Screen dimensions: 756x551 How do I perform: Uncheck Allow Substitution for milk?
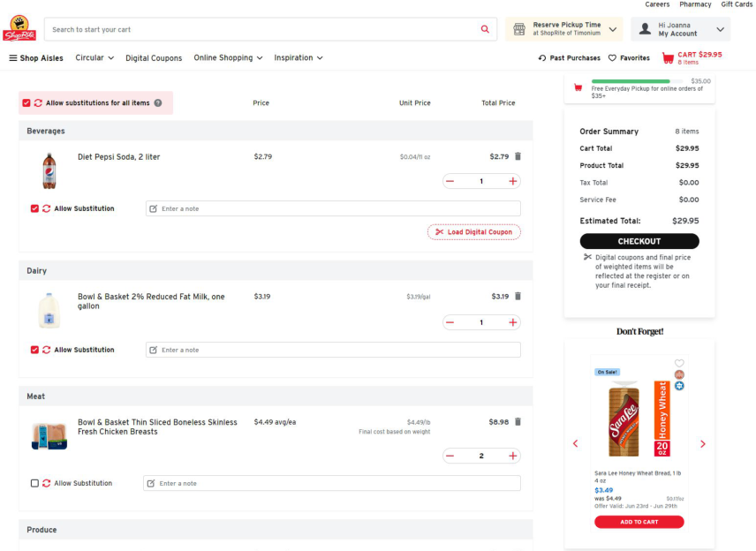coord(34,350)
